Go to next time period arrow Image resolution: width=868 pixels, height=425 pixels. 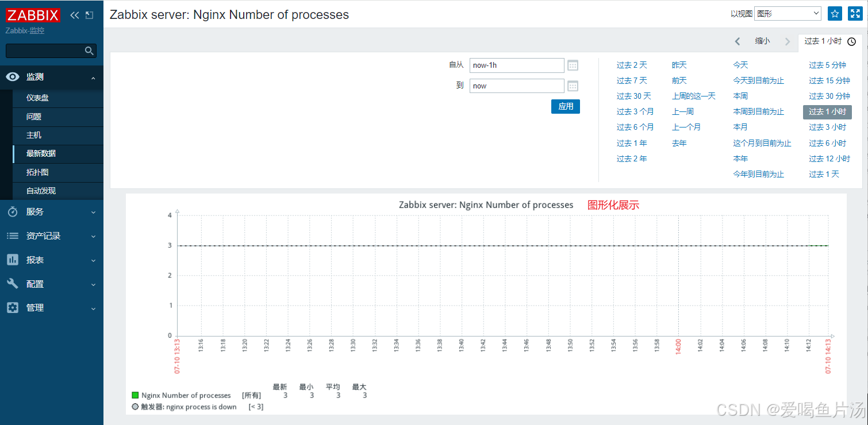coord(788,41)
